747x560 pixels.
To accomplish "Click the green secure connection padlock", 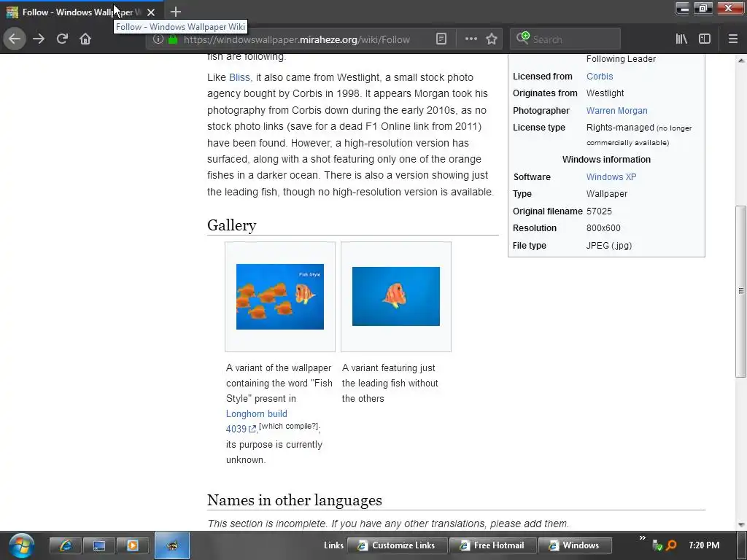I will [173, 39].
